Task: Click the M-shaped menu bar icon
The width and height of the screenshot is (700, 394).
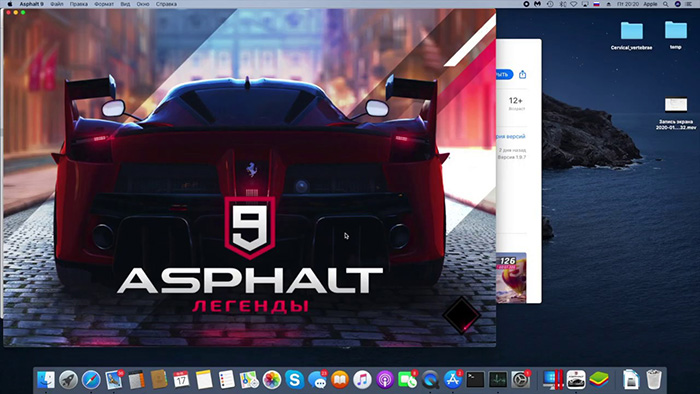Action: (x=538, y=4)
